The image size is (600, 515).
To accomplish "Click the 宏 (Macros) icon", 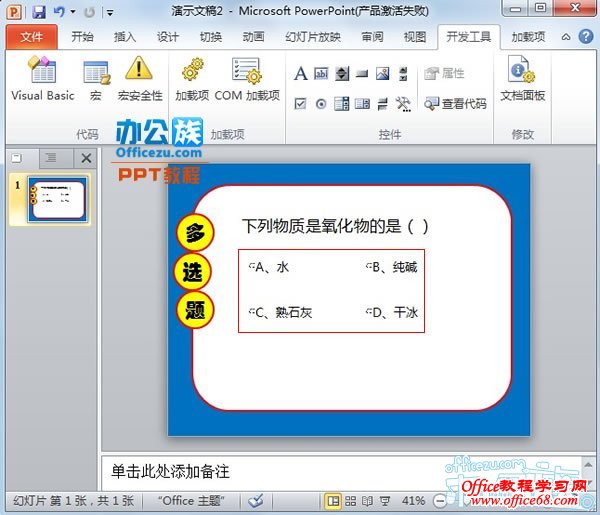I will pyautogui.click(x=96, y=79).
